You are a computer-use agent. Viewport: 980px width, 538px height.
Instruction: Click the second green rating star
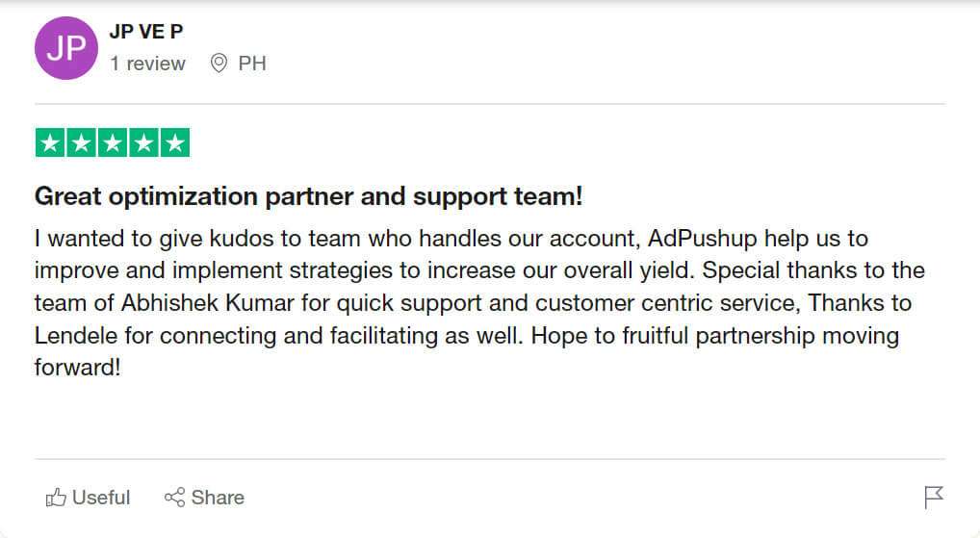pyautogui.click(x=82, y=143)
